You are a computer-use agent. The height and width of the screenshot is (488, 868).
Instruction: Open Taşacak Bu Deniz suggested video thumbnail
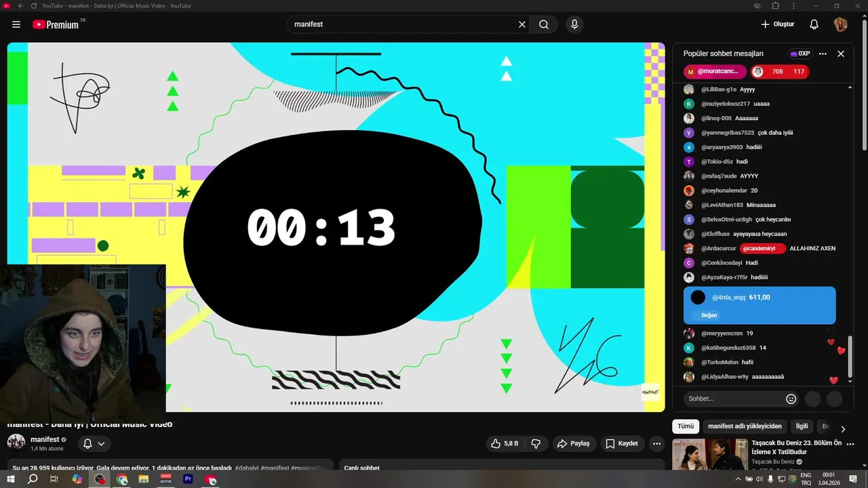click(710, 455)
